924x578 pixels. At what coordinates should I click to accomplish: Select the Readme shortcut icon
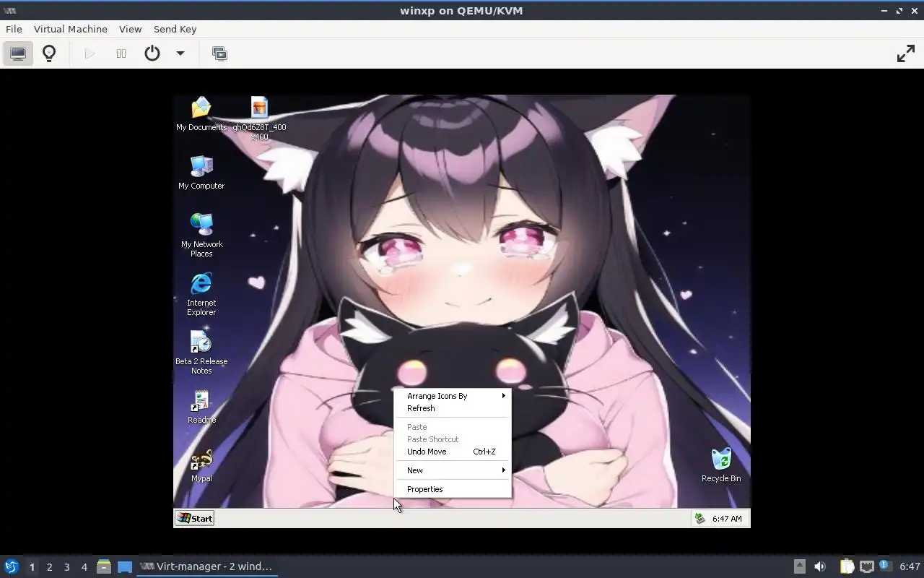click(x=201, y=407)
